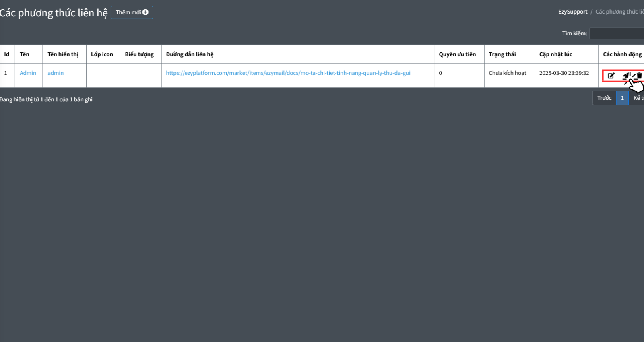The width and height of the screenshot is (644, 342).
Task: Delete the Admin record via trash icon
Action: pyautogui.click(x=639, y=76)
